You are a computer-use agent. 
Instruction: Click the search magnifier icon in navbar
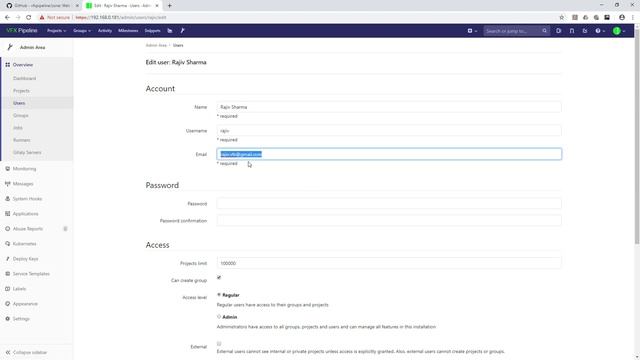click(x=544, y=31)
